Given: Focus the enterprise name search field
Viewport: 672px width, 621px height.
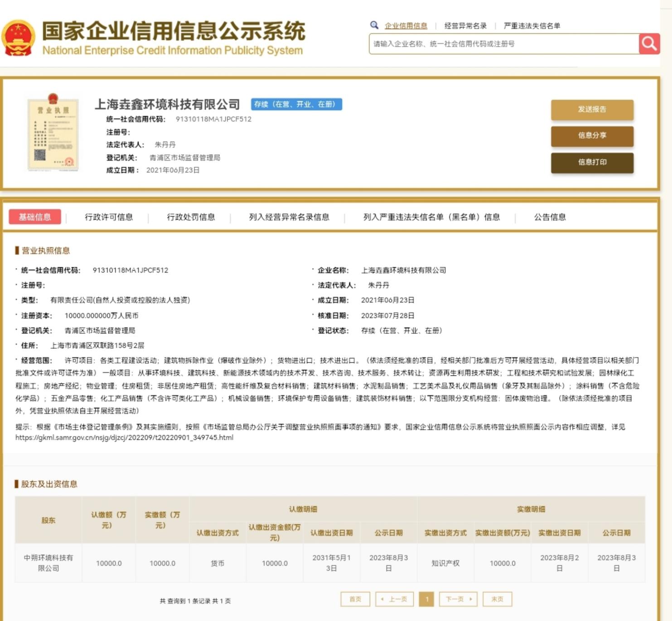Looking at the screenshot, I should 504,44.
